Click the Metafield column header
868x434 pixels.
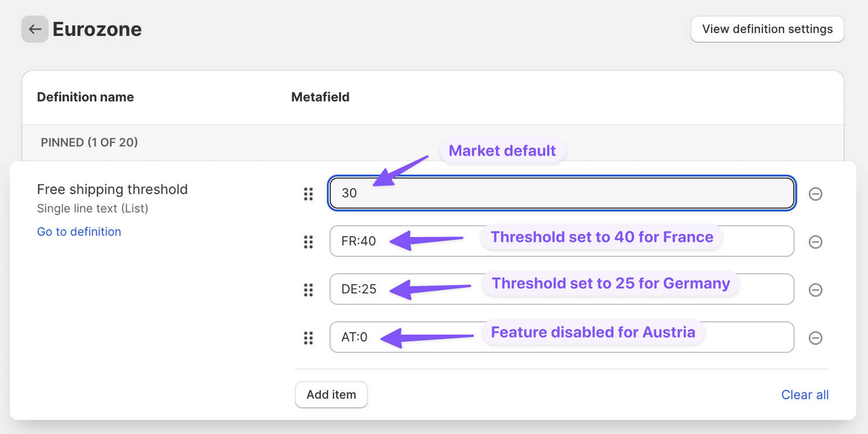coord(320,97)
